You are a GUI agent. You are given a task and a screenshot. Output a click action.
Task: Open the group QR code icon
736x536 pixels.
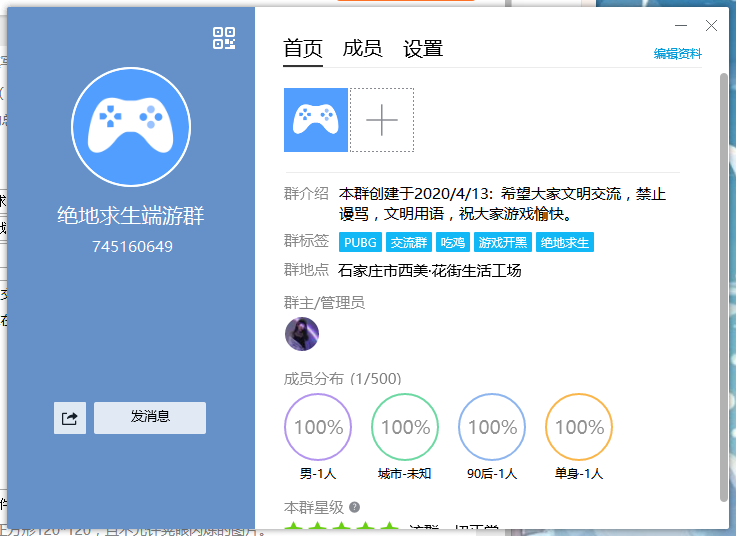pyautogui.click(x=224, y=38)
